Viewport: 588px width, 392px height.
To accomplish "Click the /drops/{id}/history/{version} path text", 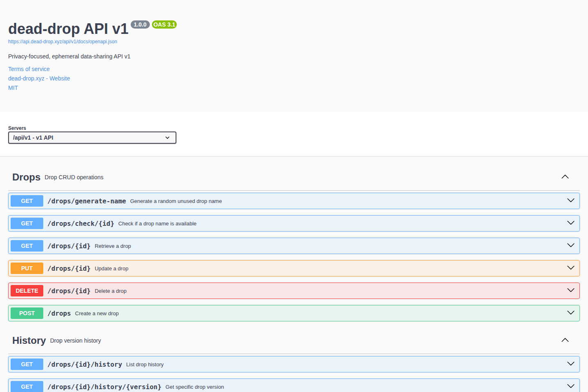I will pyautogui.click(x=104, y=387).
